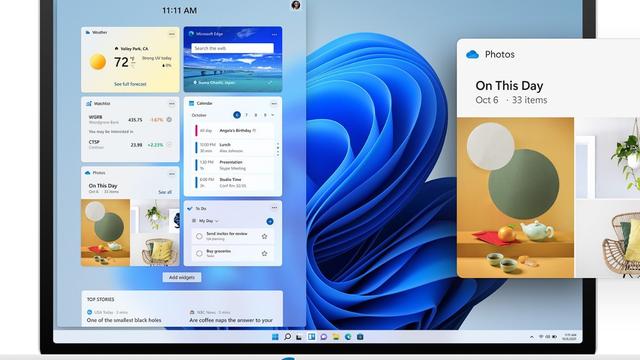This screenshot has width=640, height=360.
Task: Click the Edge Search the web box
Action: coord(232,48)
